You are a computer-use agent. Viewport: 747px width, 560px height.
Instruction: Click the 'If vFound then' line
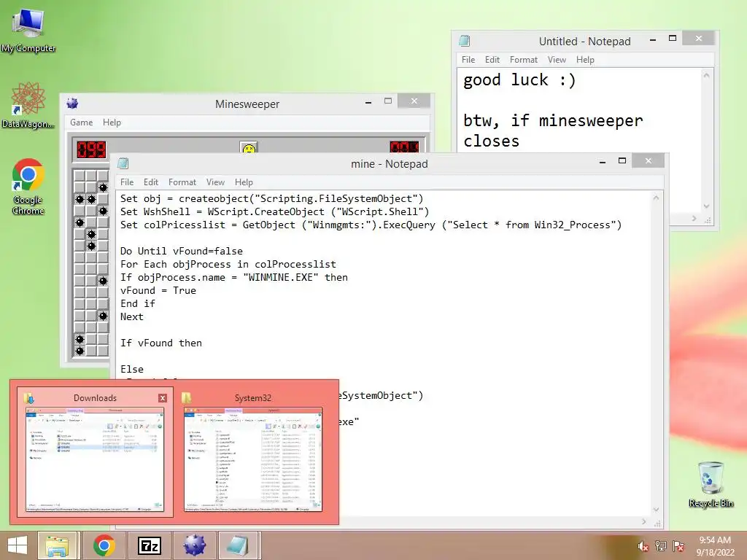(161, 343)
